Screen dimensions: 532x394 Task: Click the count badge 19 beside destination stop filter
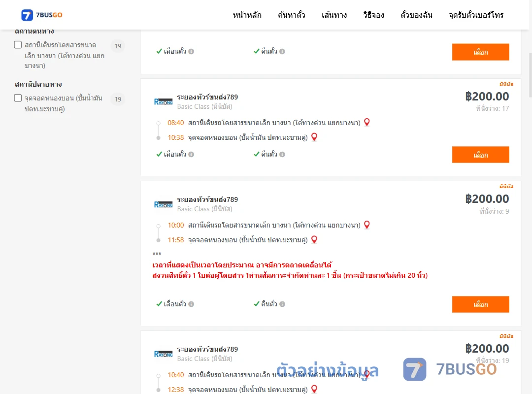coord(118,99)
